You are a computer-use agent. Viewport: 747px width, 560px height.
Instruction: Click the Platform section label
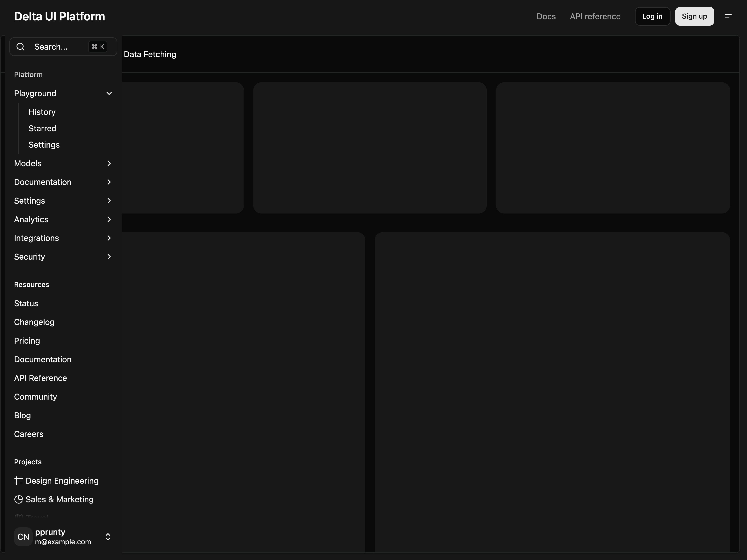(28, 75)
